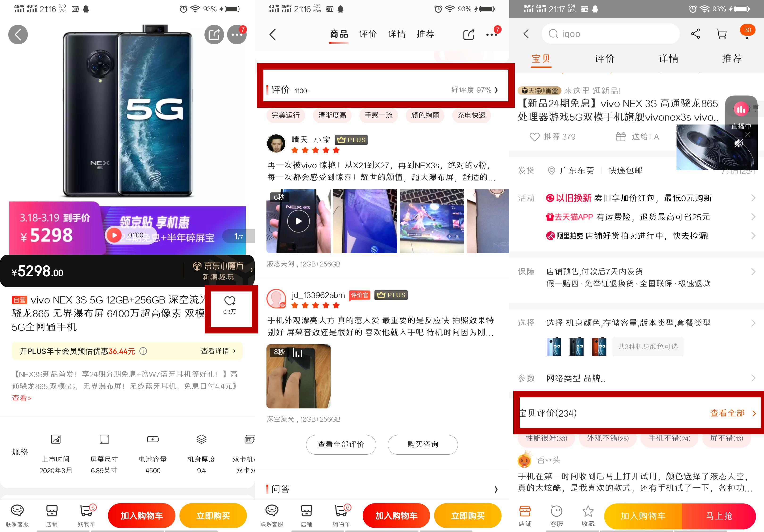This screenshot has height=532, width=764.
Task: Open 京东小魔方 banner chevron
Action: (252, 270)
